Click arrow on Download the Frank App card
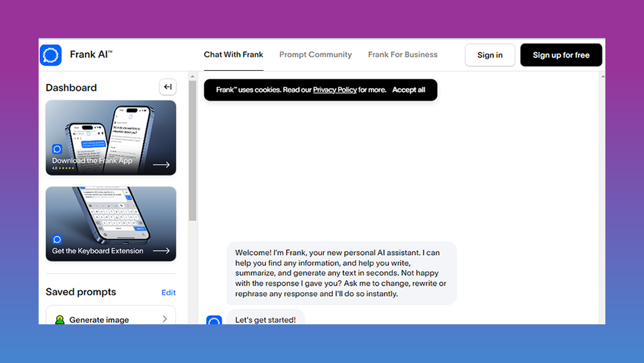 tap(161, 165)
